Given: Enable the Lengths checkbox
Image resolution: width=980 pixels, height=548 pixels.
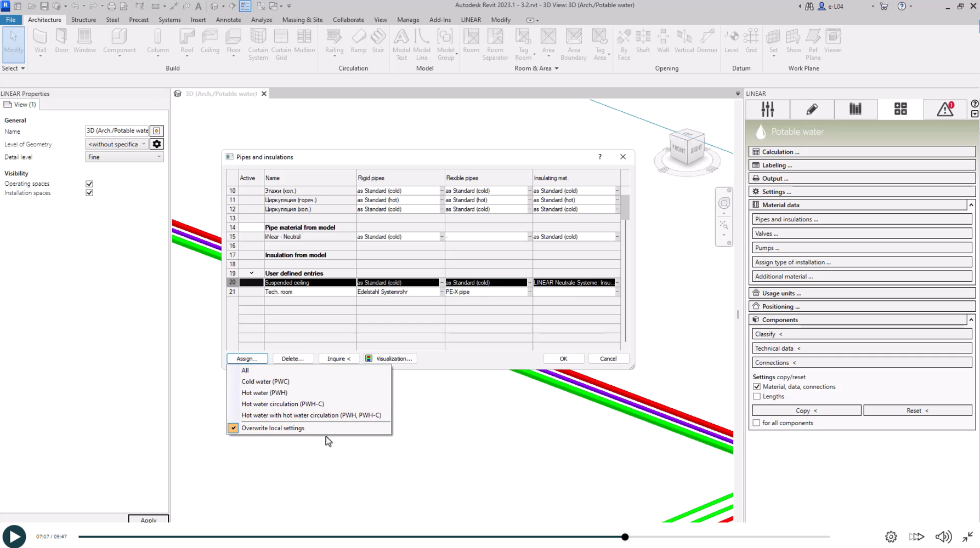Looking at the screenshot, I should (757, 396).
